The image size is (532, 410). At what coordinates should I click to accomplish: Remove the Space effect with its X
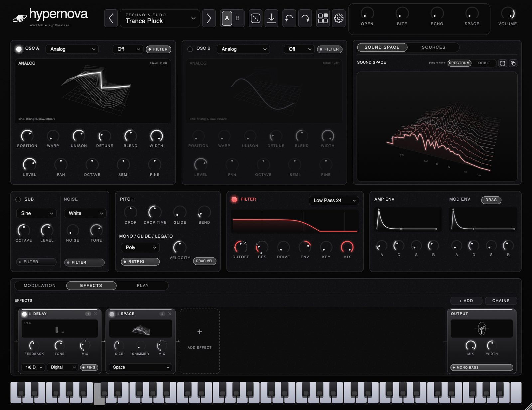coord(170,314)
